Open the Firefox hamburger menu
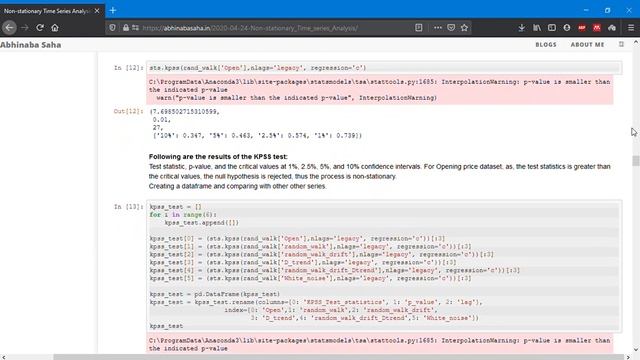Viewport: 640px width, 360px height. pos(631,28)
